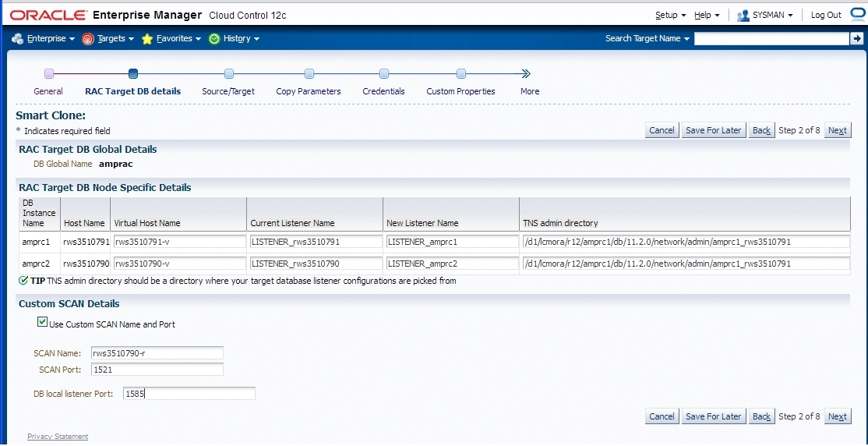Open the Help dropdown menu

point(707,15)
